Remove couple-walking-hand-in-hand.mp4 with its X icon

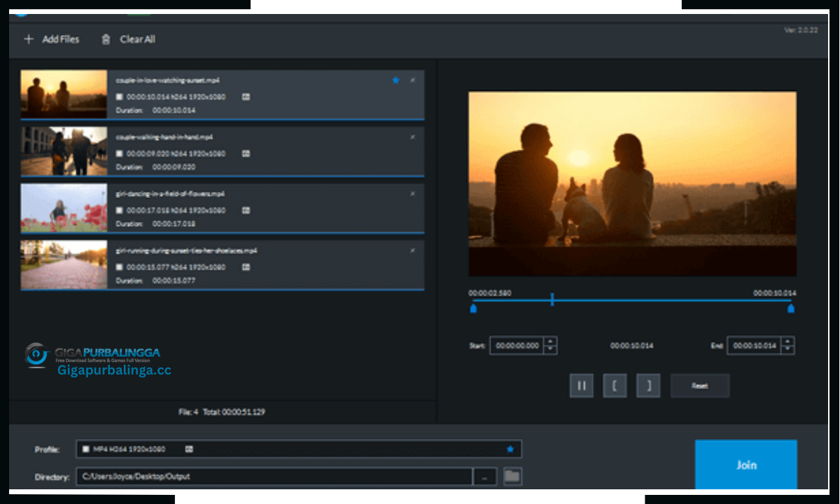point(412,137)
